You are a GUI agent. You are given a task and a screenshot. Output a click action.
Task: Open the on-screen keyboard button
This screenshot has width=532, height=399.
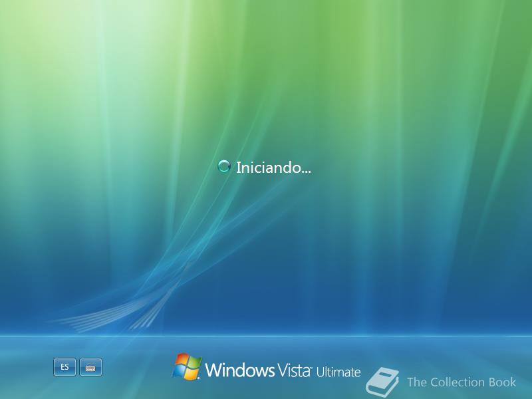(90, 367)
